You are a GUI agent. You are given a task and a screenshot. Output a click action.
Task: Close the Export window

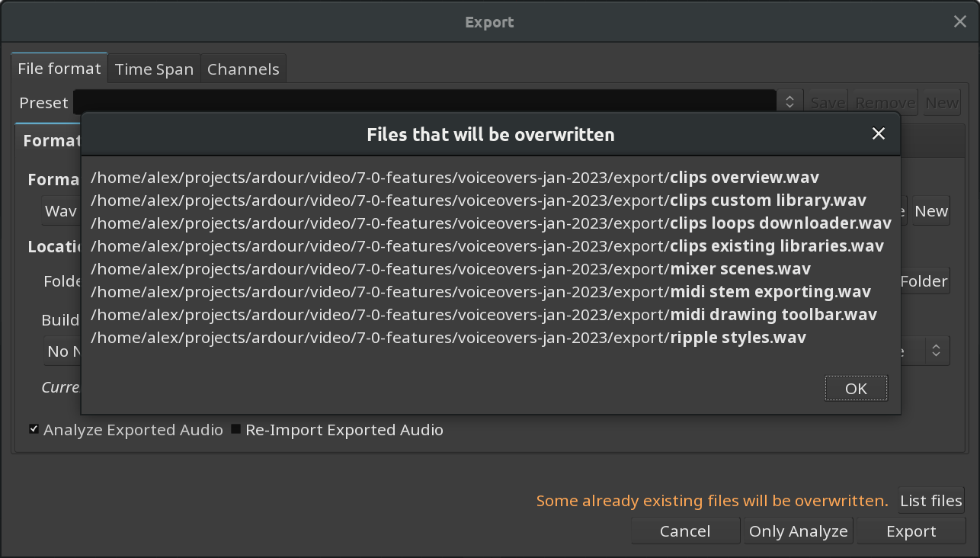[960, 21]
